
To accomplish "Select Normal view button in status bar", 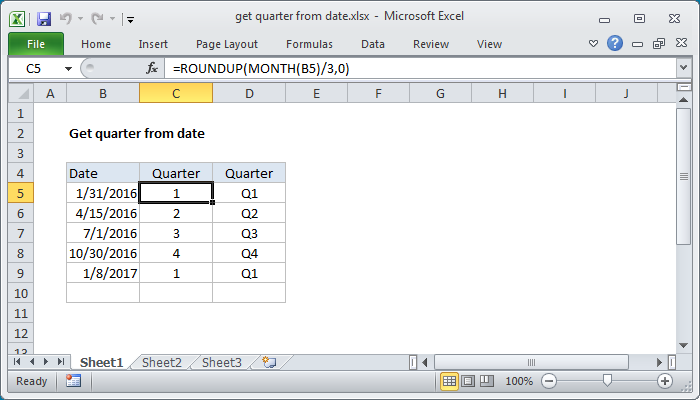I will point(450,381).
